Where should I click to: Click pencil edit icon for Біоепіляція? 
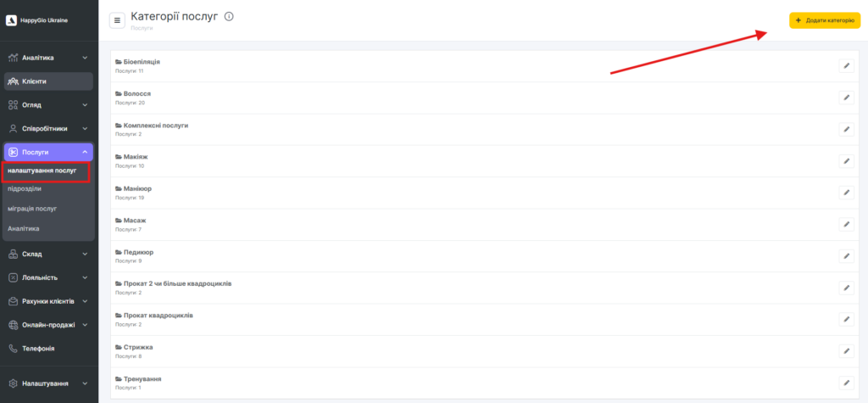pos(846,66)
